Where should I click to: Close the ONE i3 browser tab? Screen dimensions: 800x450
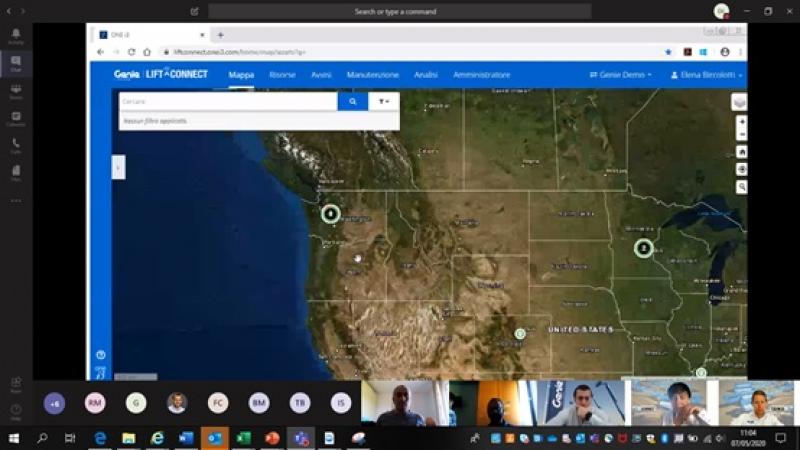(202, 35)
